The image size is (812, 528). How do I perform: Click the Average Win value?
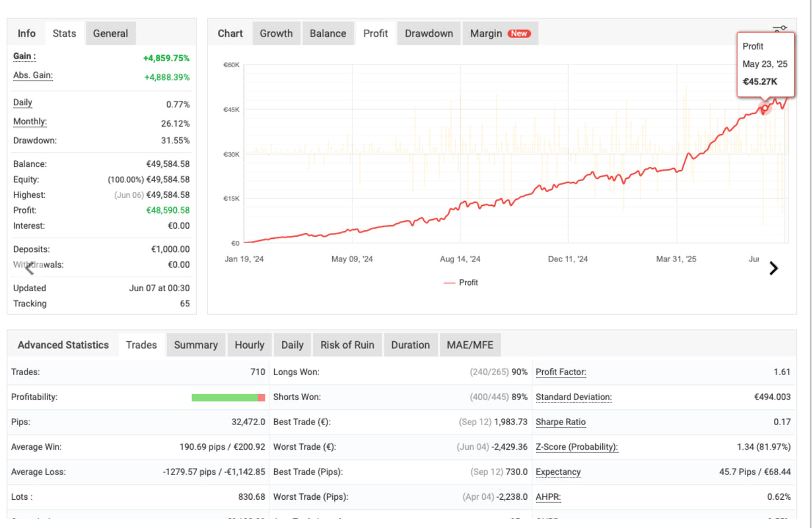point(222,447)
